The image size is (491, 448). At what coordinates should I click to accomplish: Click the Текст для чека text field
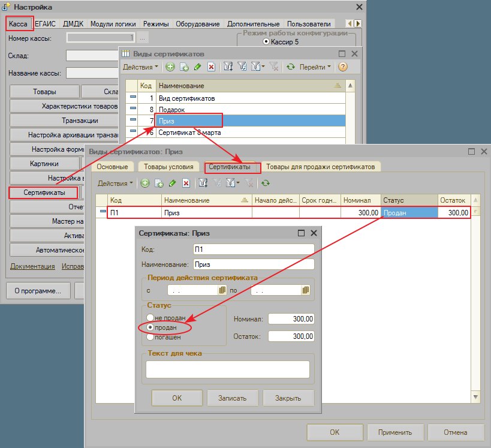pos(228,369)
